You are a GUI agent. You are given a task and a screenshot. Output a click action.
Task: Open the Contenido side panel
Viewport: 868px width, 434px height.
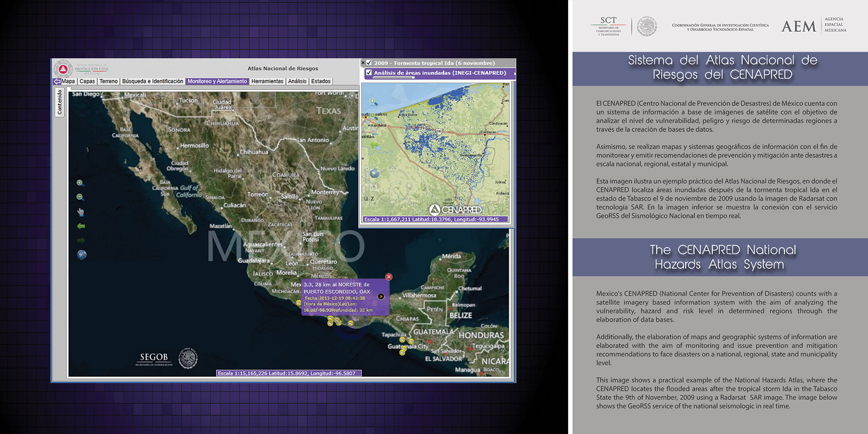[x=59, y=102]
